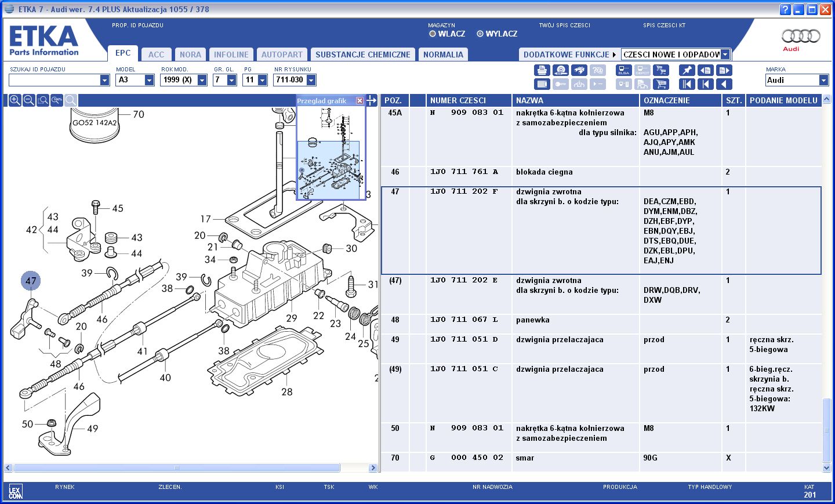Open the ROK MOD. 1999 (X) dropdown

pyautogui.click(x=202, y=80)
